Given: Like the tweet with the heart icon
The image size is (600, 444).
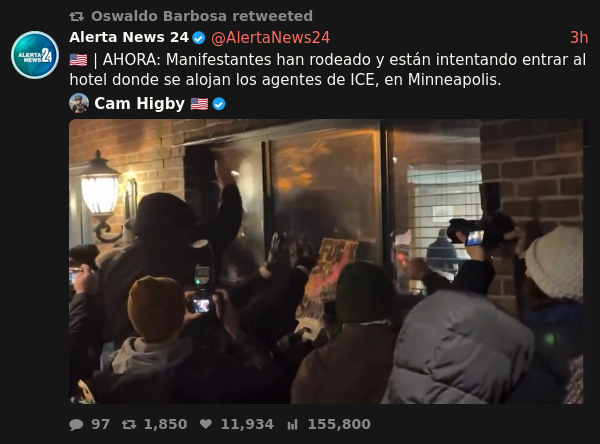Looking at the screenshot, I should coord(206,424).
